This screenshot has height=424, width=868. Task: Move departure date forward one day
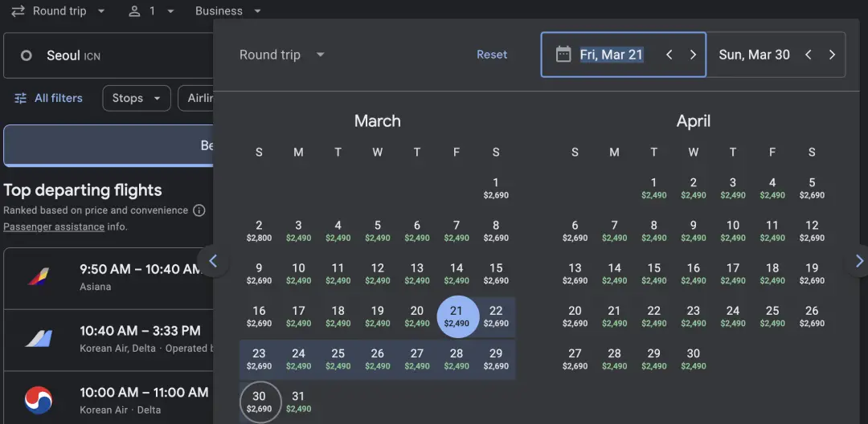[693, 55]
